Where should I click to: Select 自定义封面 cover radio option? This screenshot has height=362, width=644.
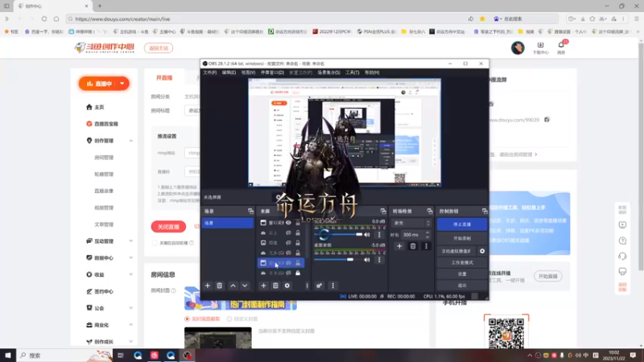tap(229, 319)
